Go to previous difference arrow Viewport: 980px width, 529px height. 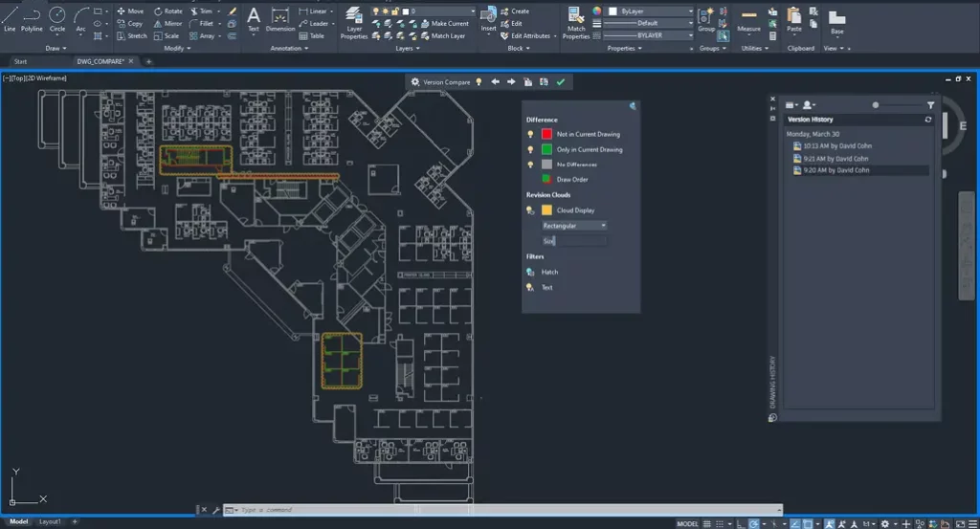coord(495,82)
